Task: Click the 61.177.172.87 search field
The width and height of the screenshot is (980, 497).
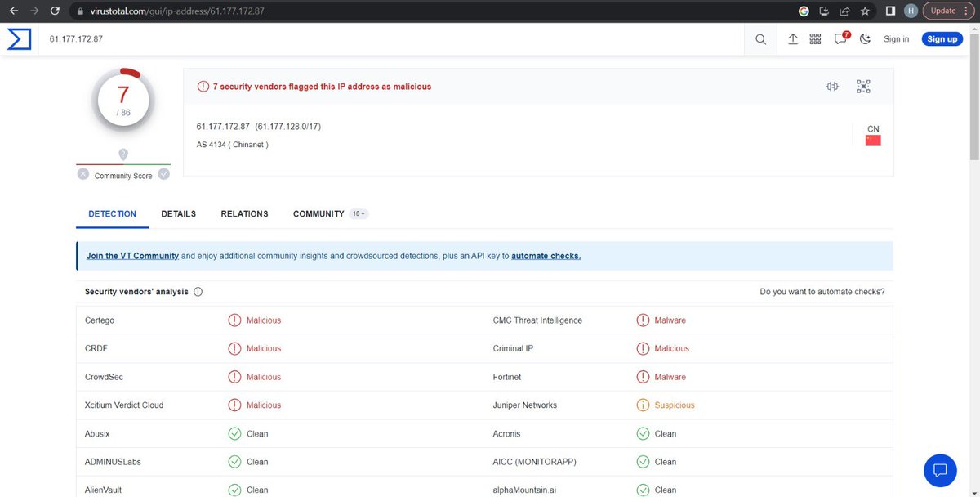Action: 392,38
